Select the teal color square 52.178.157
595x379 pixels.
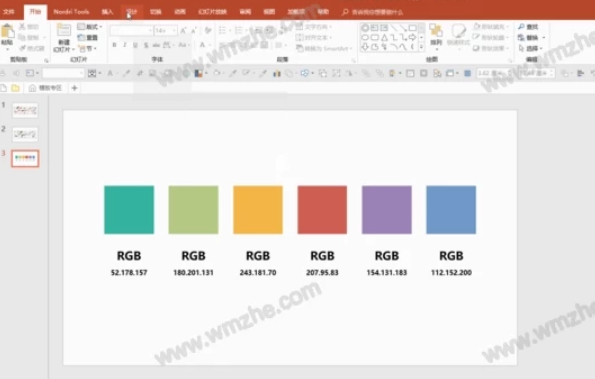129,210
